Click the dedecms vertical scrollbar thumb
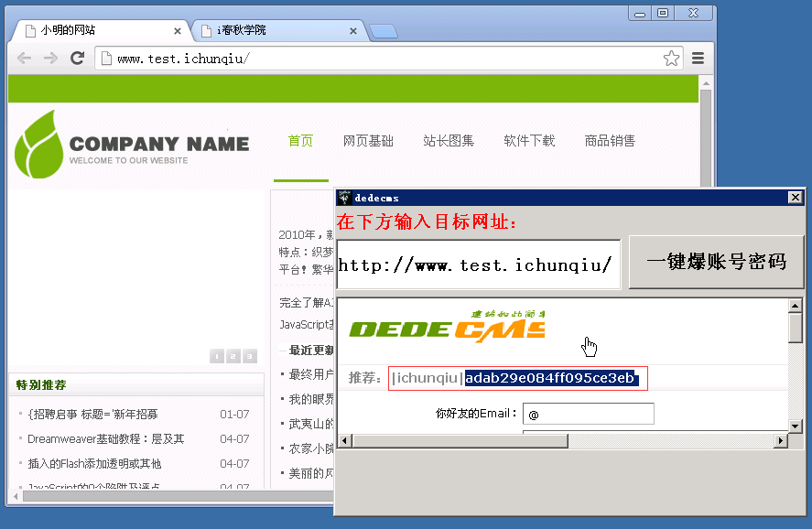The image size is (812, 529). (795, 328)
